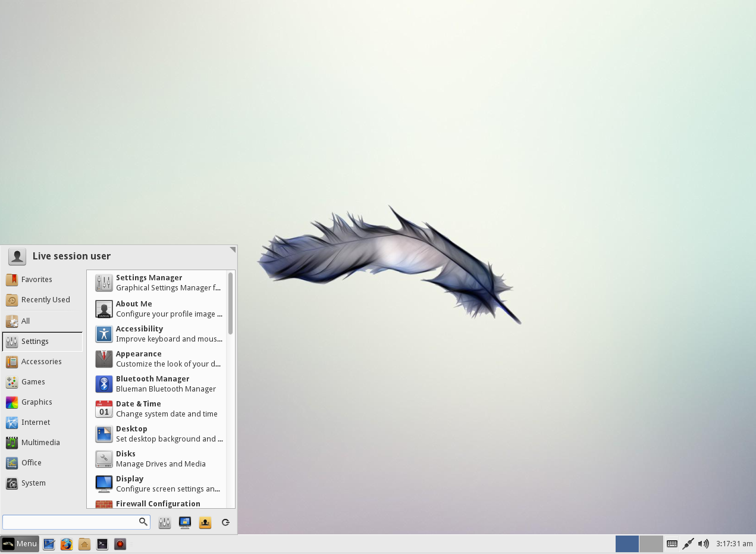Image resolution: width=756 pixels, height=554 pixels.
Task: Open Appearance settings entry
Action: coord(159,359)
